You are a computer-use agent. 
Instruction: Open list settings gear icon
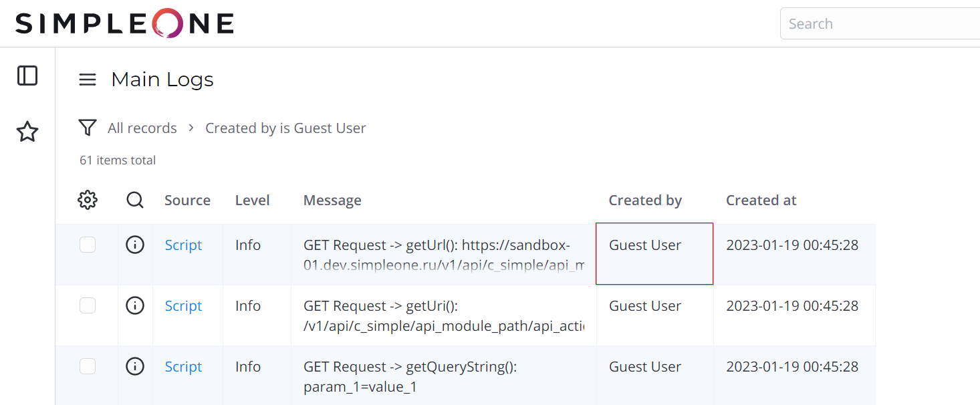click(x=88, y=200)
